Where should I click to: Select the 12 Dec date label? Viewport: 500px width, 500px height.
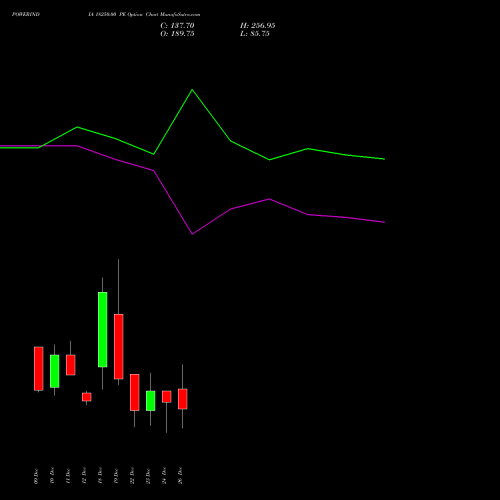click(84, 476)
